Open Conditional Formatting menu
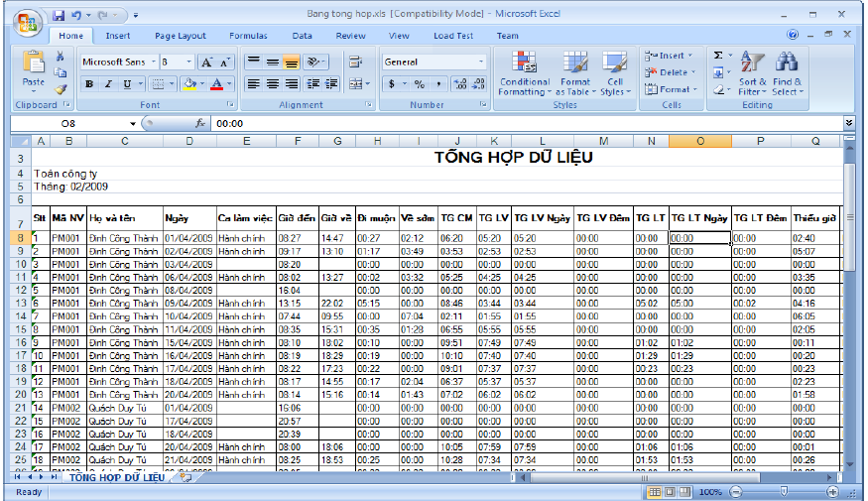The width and height of the screenshot is (868, 501). 524,73
